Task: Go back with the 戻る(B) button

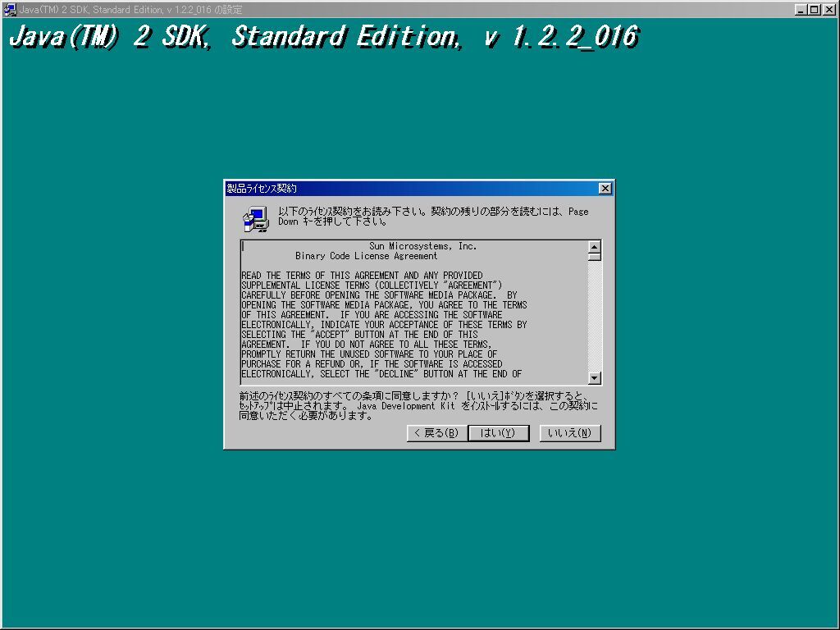Action: point(437,433)
